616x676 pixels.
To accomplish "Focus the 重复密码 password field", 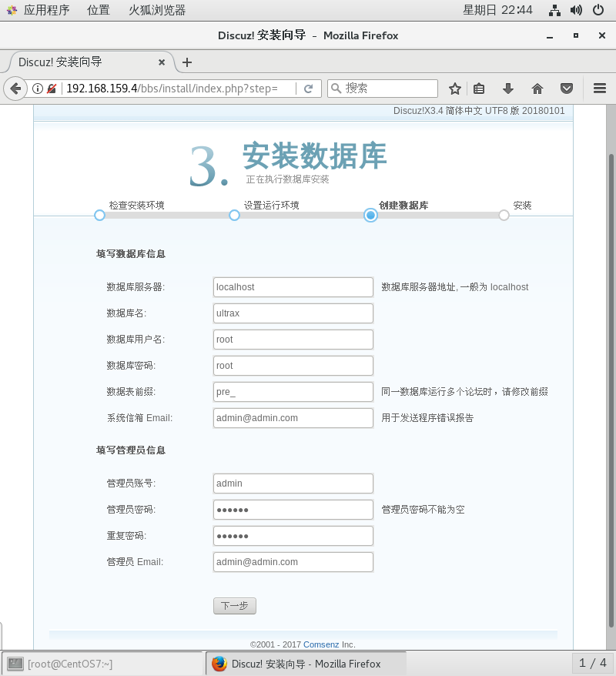I will coord(293,536).
